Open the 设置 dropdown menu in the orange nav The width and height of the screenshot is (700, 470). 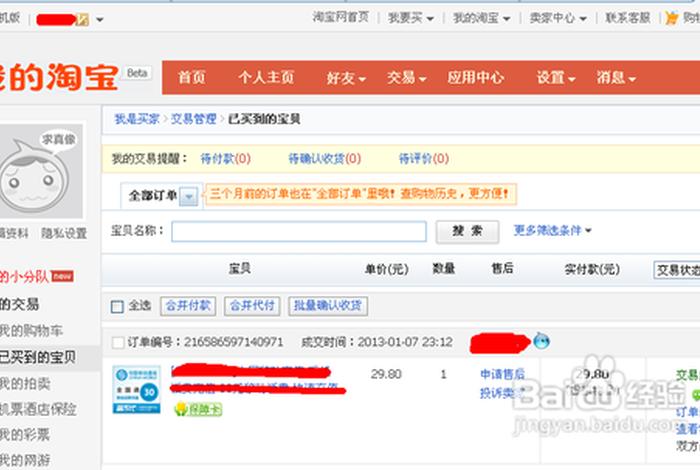click(x=556, y=78)
